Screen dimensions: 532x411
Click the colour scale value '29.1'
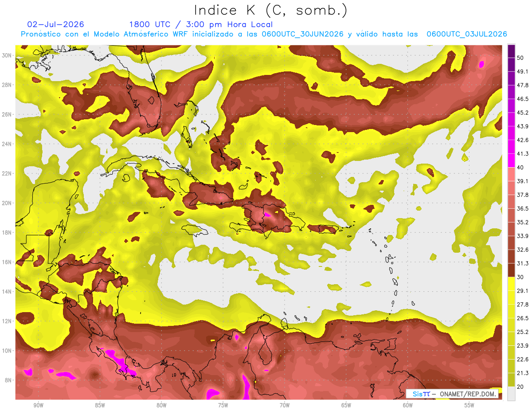pyautogui.click(x=523, y=290)
